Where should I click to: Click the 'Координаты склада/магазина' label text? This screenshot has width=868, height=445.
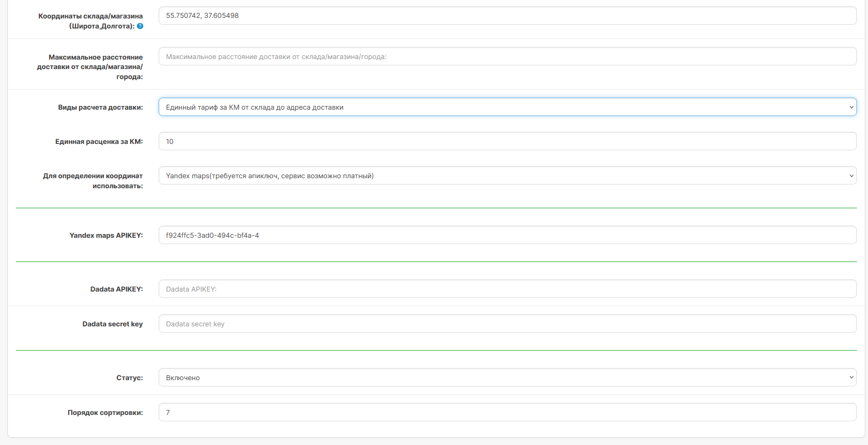pyautogui.click(x=90, y=16)
